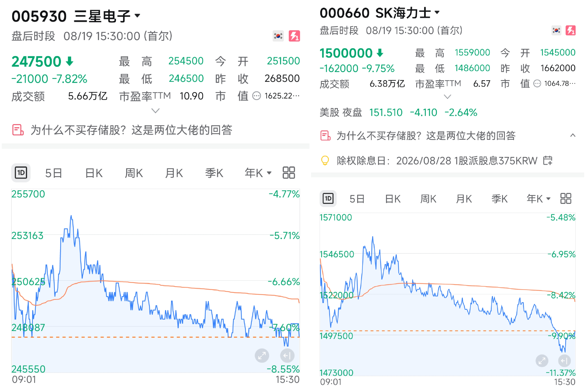Switch Samsung chart to 月K view

pos(174,173)
